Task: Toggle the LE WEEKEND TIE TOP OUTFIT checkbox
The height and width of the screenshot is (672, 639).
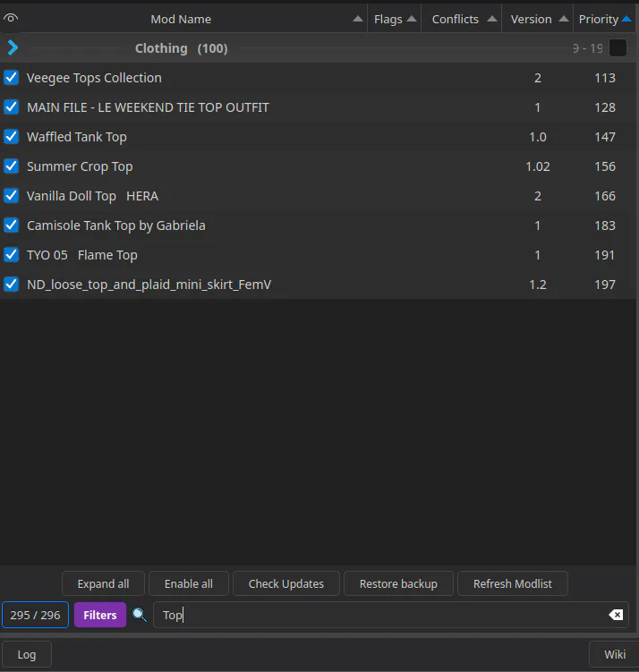Action: pos(11,107)
